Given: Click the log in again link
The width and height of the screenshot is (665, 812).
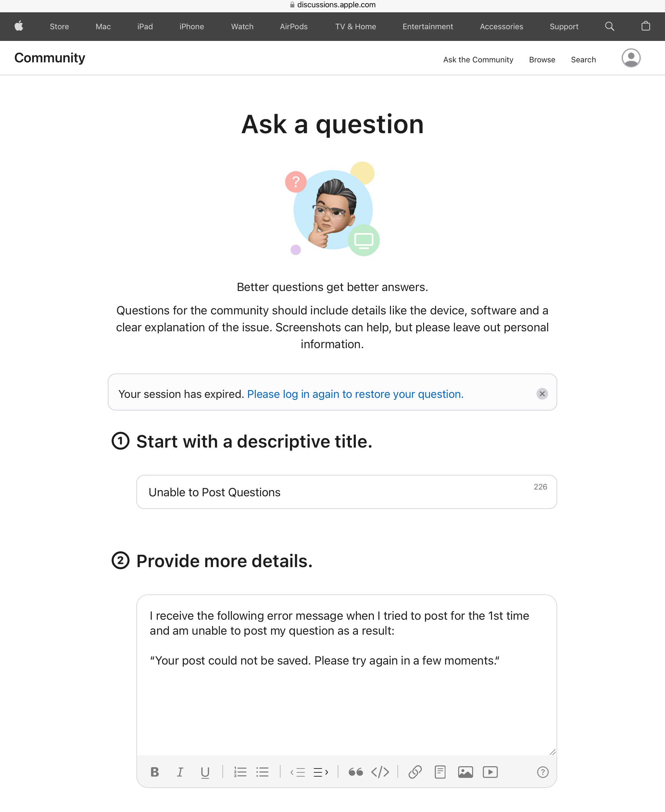Looking at the screenshot, I should click(x=355, y=394).
